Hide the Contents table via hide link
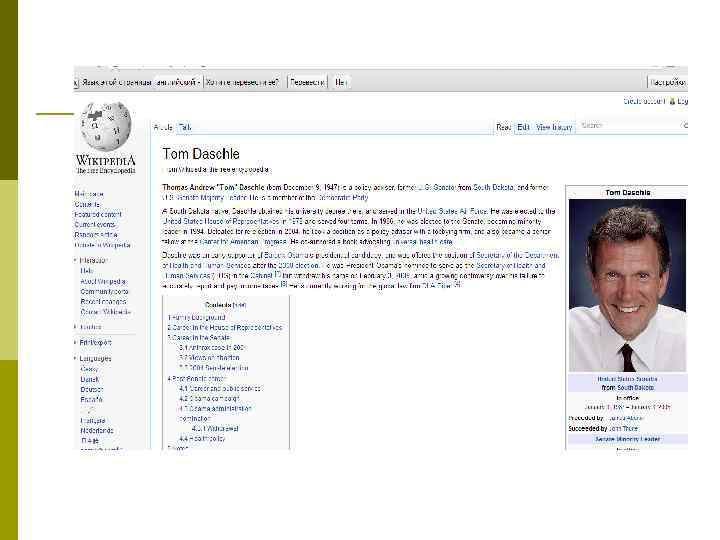The height and width of the screenshot is (540, 720). click(239, 305)
